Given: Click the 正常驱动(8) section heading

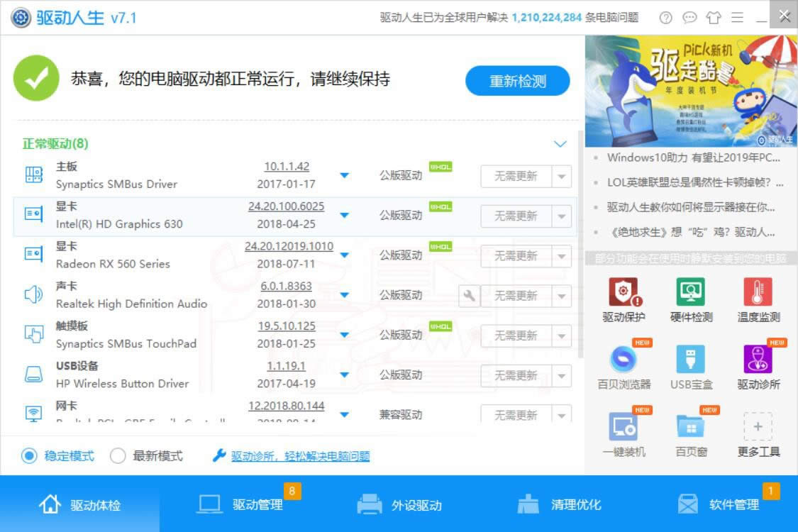Looking at the screenshot, I should click(55, 144).
